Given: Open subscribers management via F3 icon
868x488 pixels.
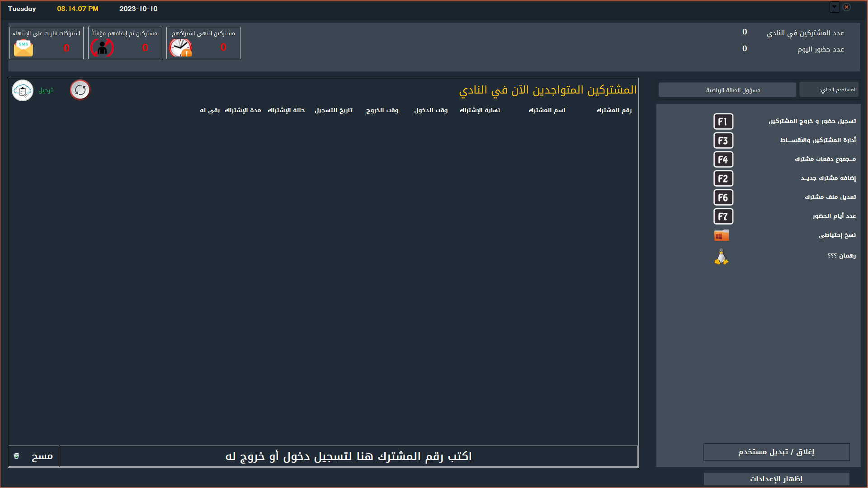Looking at the screenshot, I should pos(723,141).
